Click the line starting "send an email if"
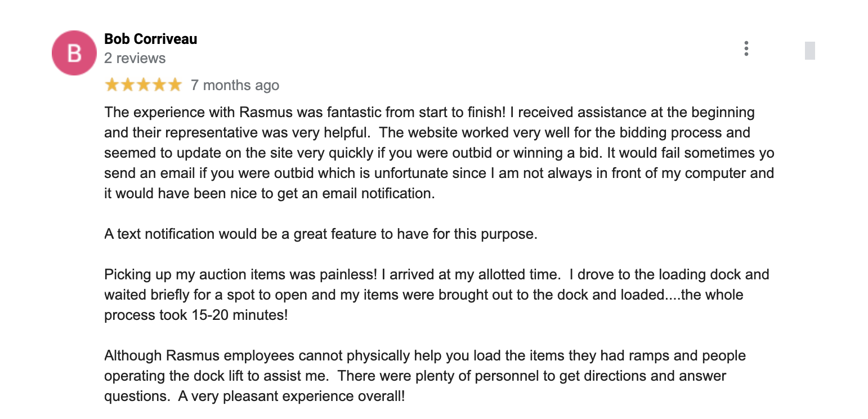Screen dimensions: 868x419 (x=439, y=173)
